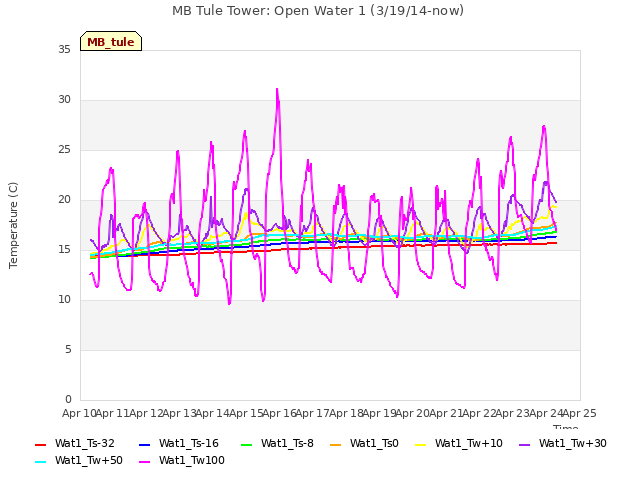Image resolution: width=640 pixels, height=480 pixels.
Task: Click the 5 y-axis tick label
Action: (x=68, y=349)
